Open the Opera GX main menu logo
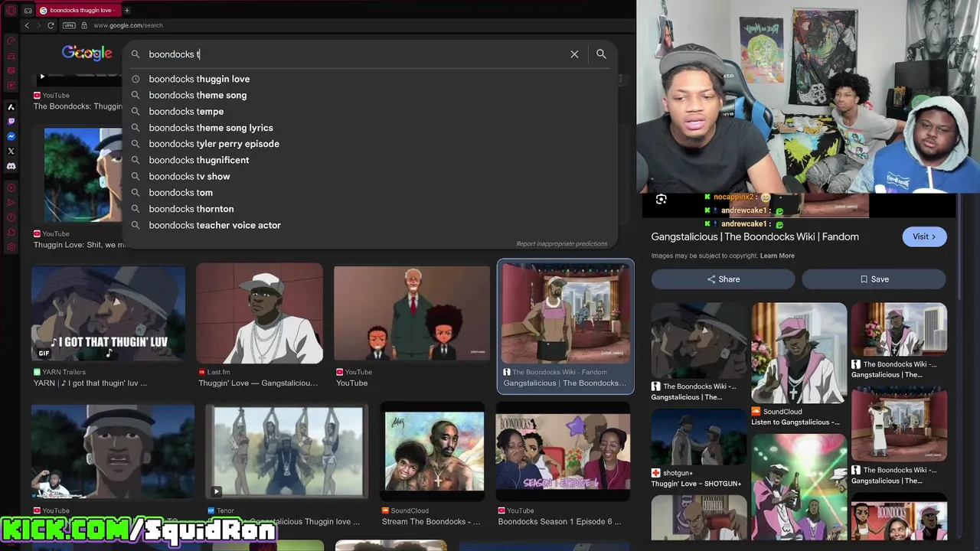The width and height of the screenshot is (980, 551). click(11, 10)
